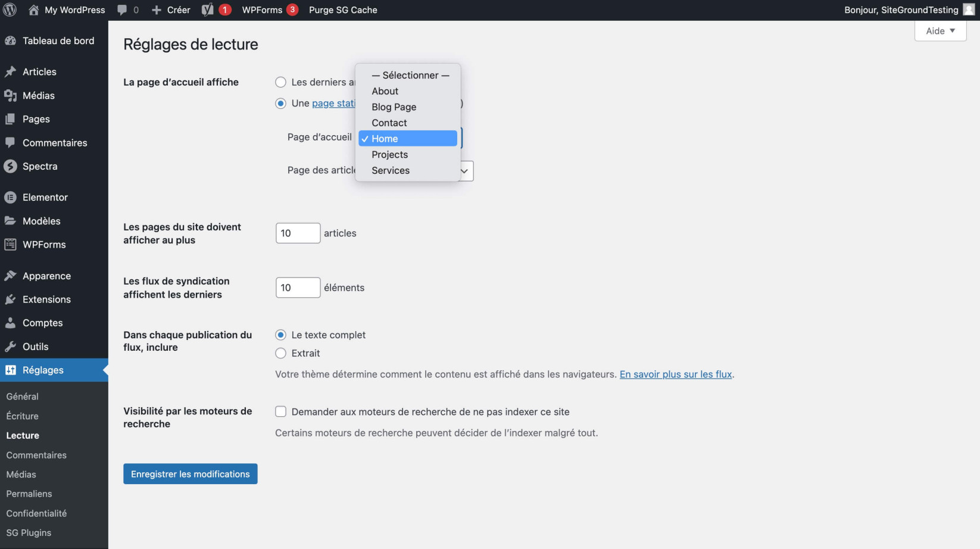Click the WordPress logo icon in admin bar
The width and height of the screenshot is (980, 549).
coord(10,10)
